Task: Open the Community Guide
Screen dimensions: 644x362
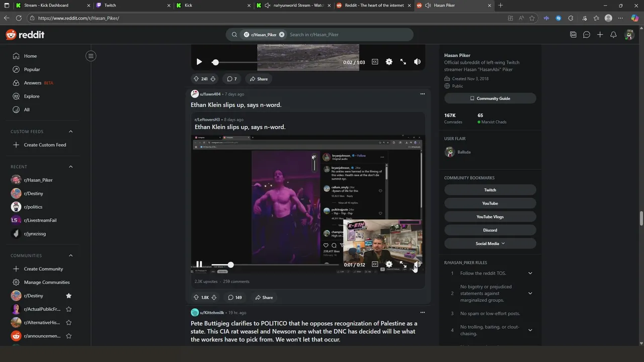Action: [x=490, y=99]
